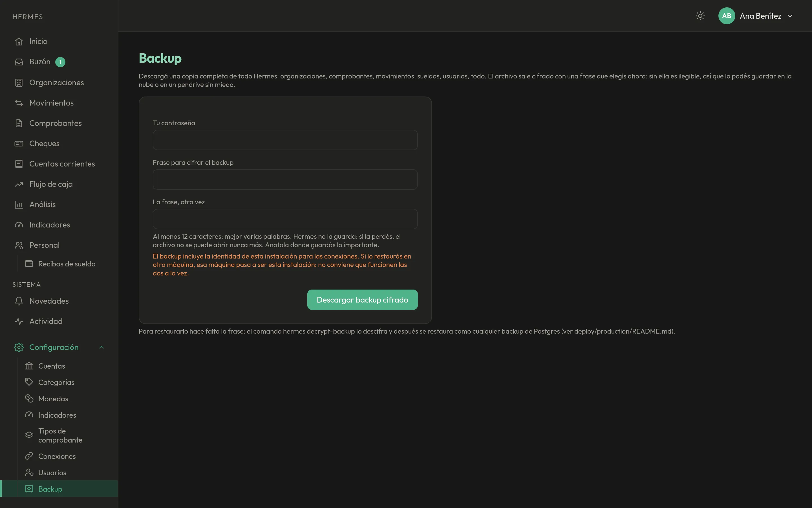This screenshot has height=508, width=812.
Task: Click the Cuentas bank icon under Configuración
Action: pos(29,366)
